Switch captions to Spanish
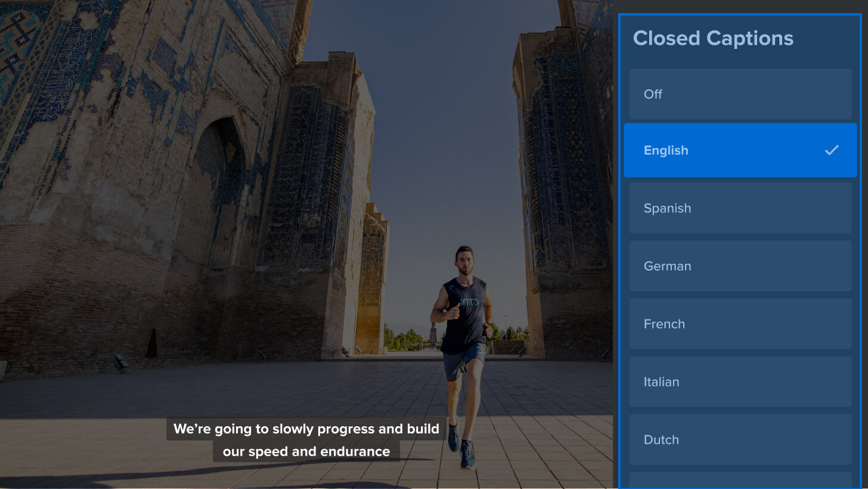 tap(740, 208)
